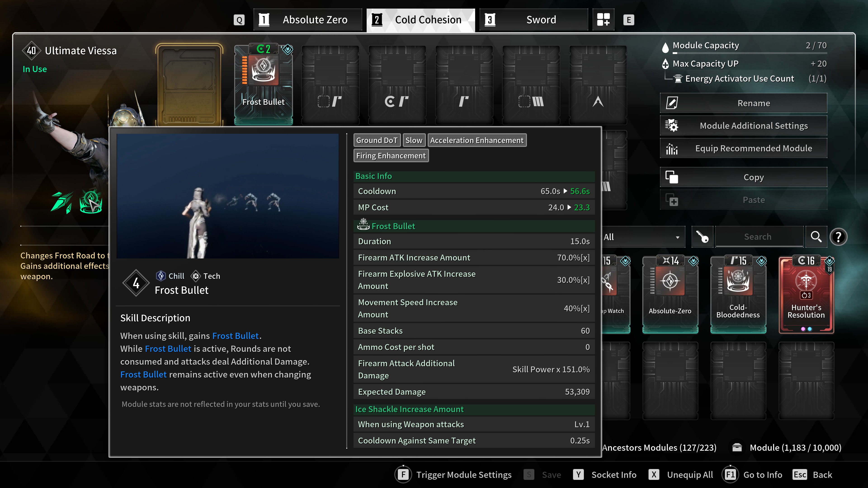Click the add preset slot icon
868x488 pixels.
(x=603, y=20)
